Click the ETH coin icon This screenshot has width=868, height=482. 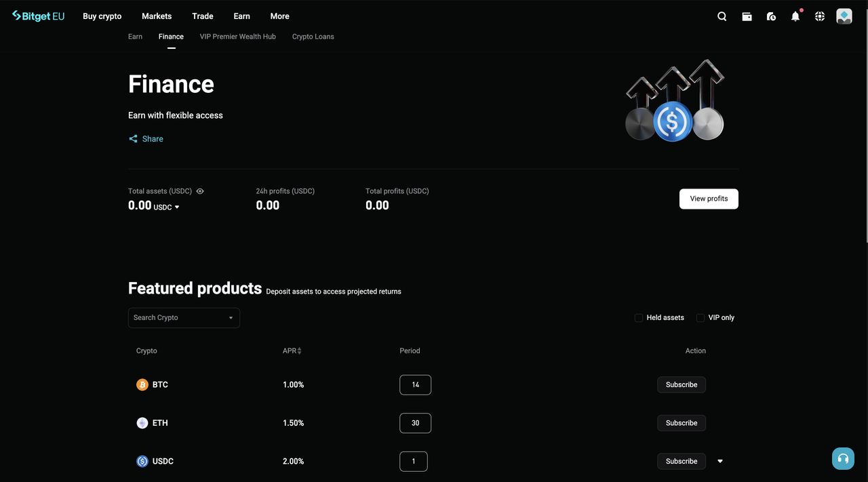pyautogui.click(x=142, y=423)
